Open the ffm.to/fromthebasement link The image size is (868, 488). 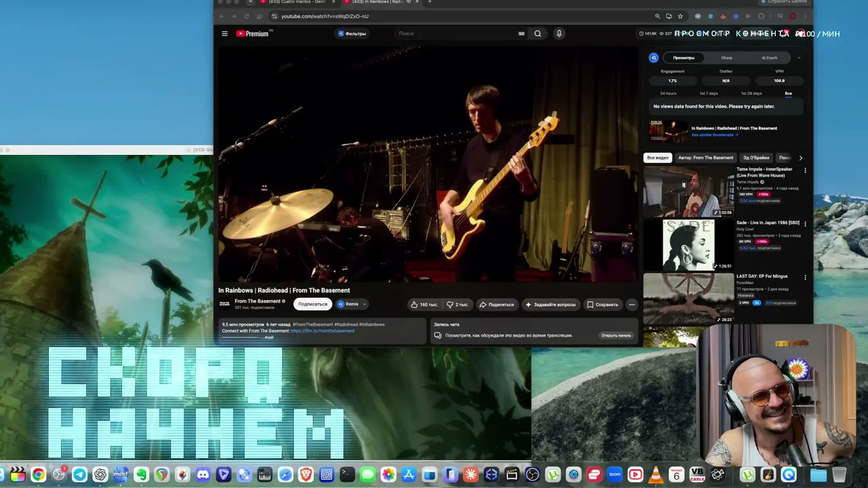[x=323, y=331]
